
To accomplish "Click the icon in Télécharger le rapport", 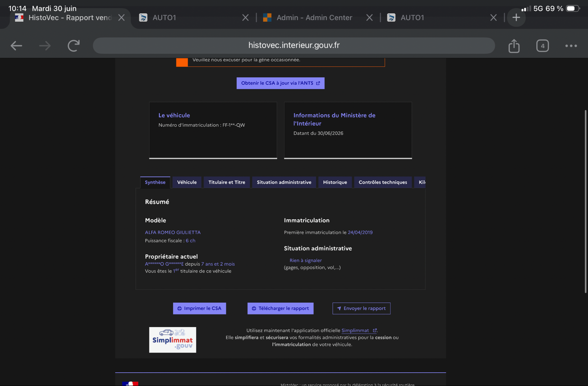I will pos(254,309).
